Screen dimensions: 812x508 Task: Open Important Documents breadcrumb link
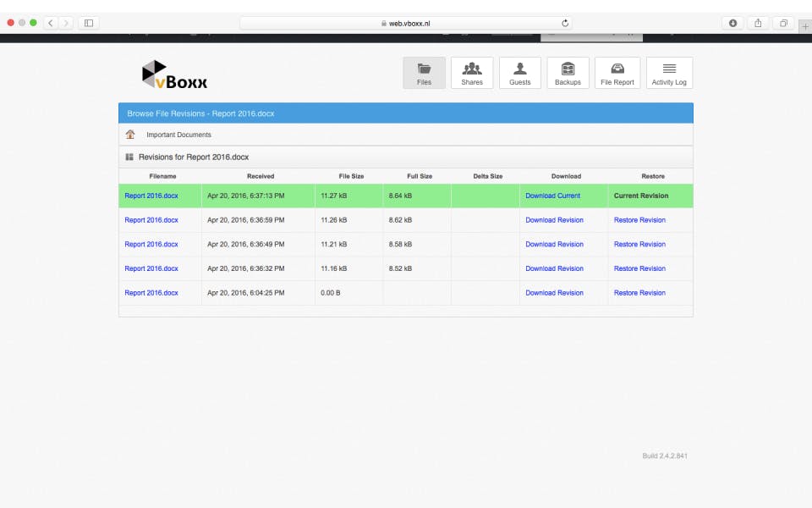(x=178, y=135)
